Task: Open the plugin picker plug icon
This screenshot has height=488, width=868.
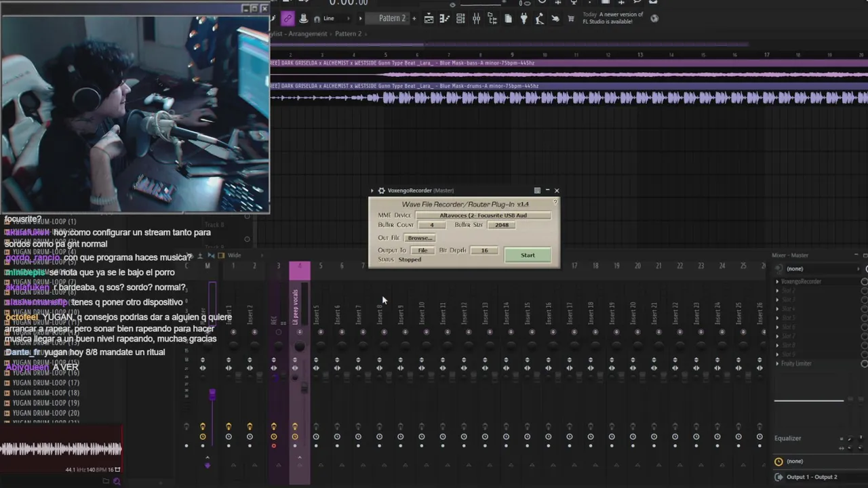Action: [x=524, y=18]
